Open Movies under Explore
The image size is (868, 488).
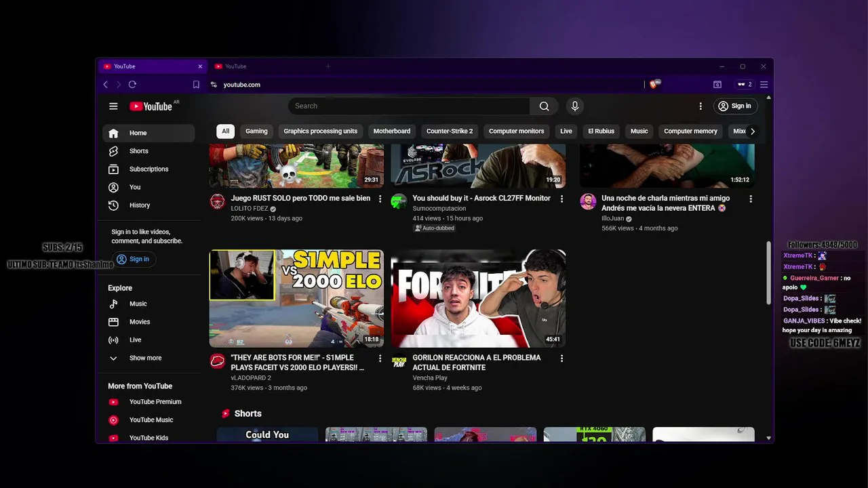149,322
